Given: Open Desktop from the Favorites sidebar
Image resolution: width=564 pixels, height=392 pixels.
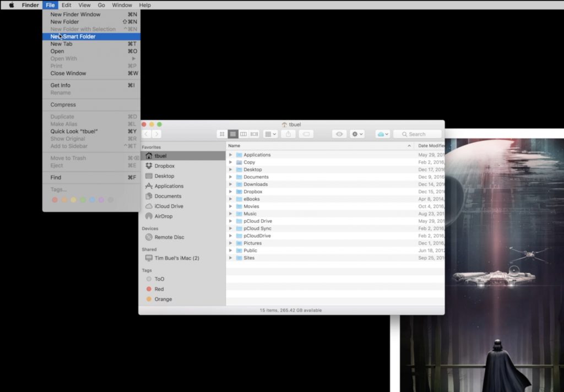Looking at the screenshot, I should click(x=164, y=176).
